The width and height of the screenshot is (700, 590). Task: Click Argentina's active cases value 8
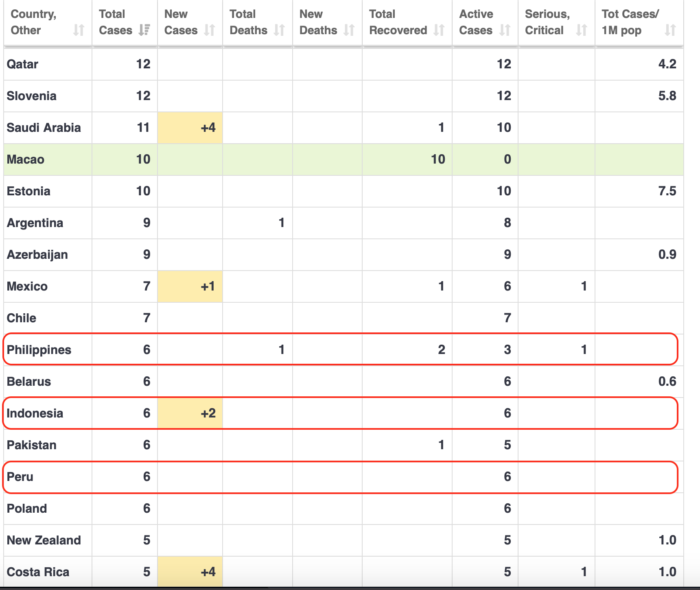(x=507, y=223)
